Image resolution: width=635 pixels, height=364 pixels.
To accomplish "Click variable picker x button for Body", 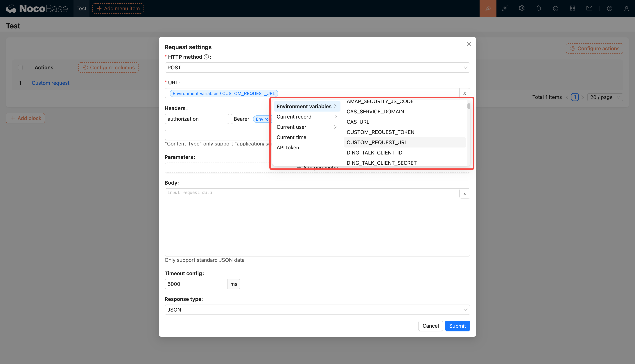I will click(464, 194).
